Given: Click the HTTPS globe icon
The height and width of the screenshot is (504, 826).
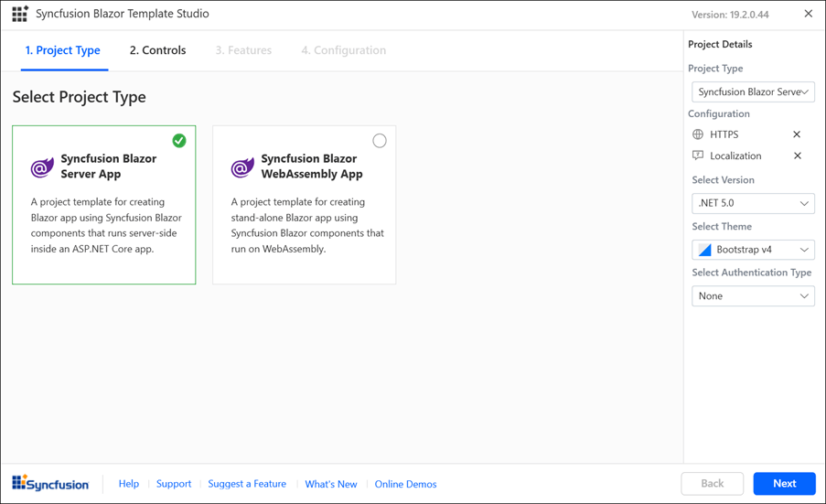Looking at the screenshot, I should [x=698, y=134].
